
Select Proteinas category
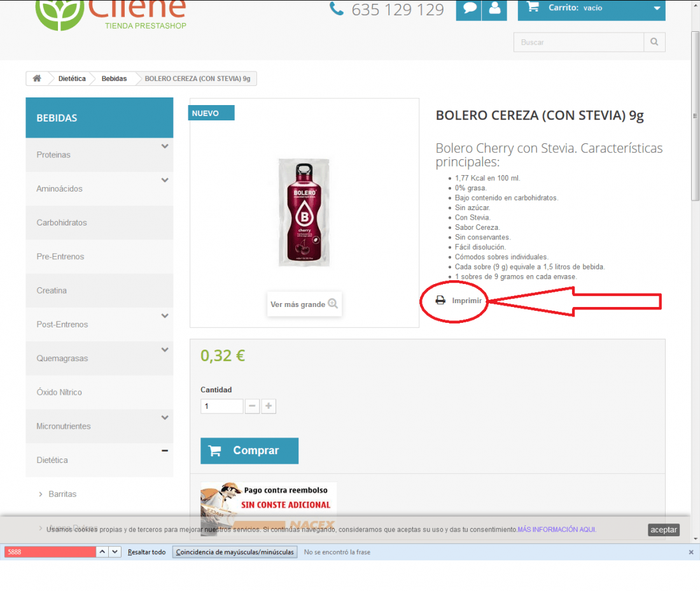[53, 155]
